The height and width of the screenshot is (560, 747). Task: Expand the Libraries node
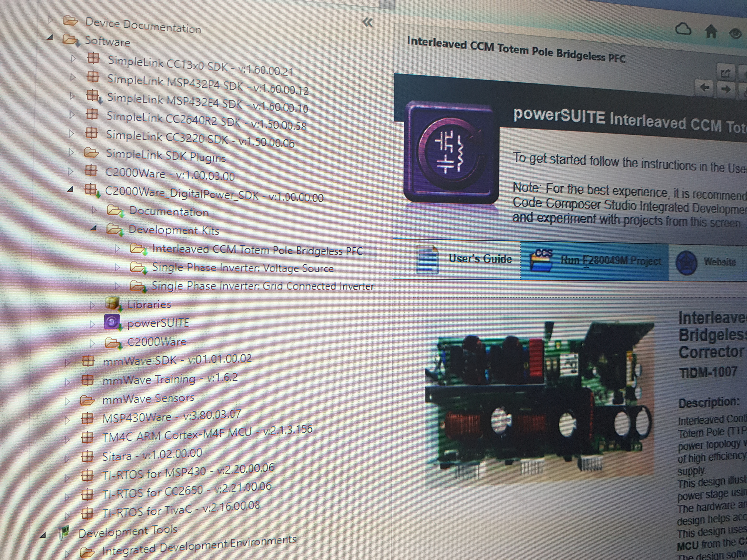point(92,305)
